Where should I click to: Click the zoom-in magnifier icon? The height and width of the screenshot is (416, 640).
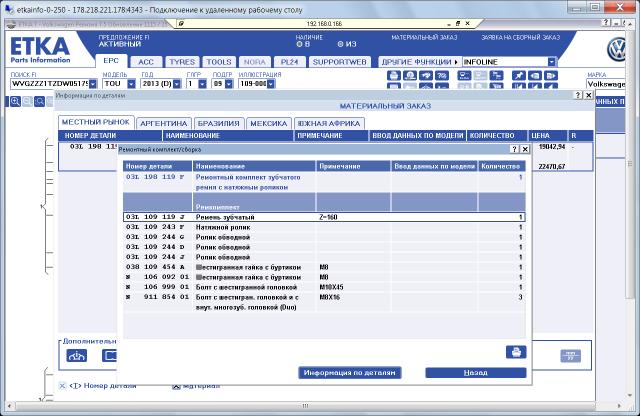pos(15,101)
